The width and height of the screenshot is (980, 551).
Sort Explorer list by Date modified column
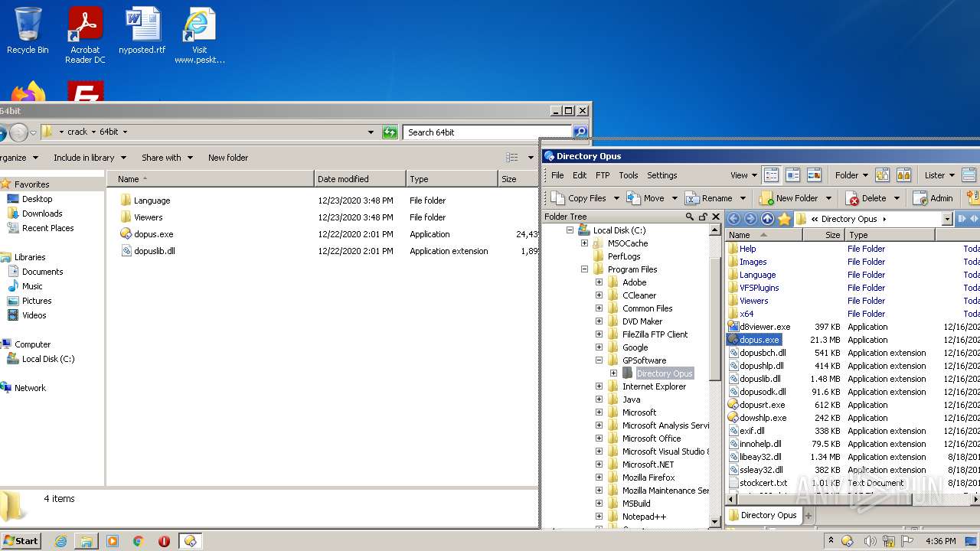coord(360,179)
